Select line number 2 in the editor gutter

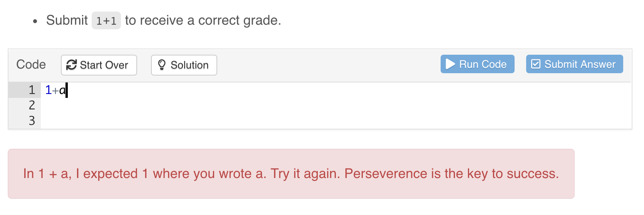coord(32,105)
